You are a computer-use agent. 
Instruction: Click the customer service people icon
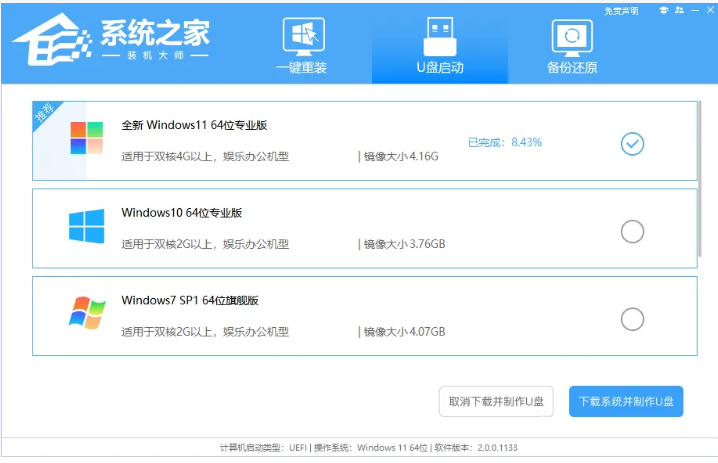pos(679,10)
